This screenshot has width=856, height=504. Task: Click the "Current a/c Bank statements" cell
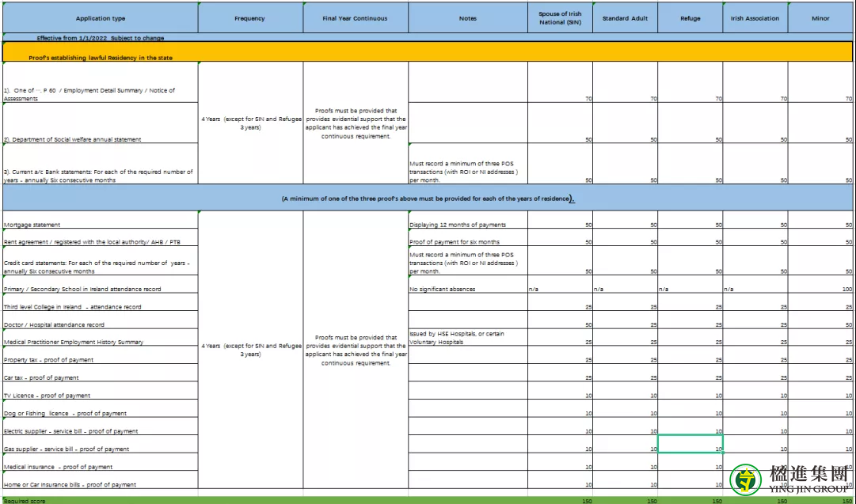(101, 164)
